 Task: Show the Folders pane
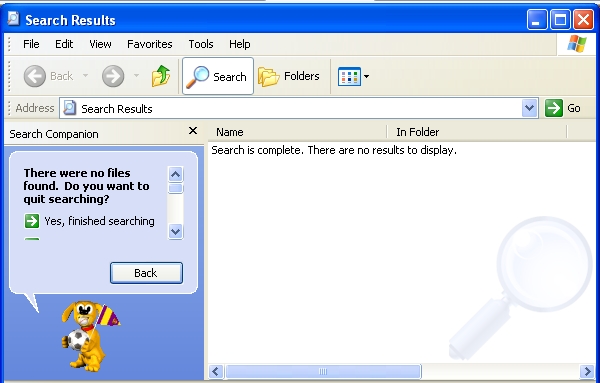289,76
